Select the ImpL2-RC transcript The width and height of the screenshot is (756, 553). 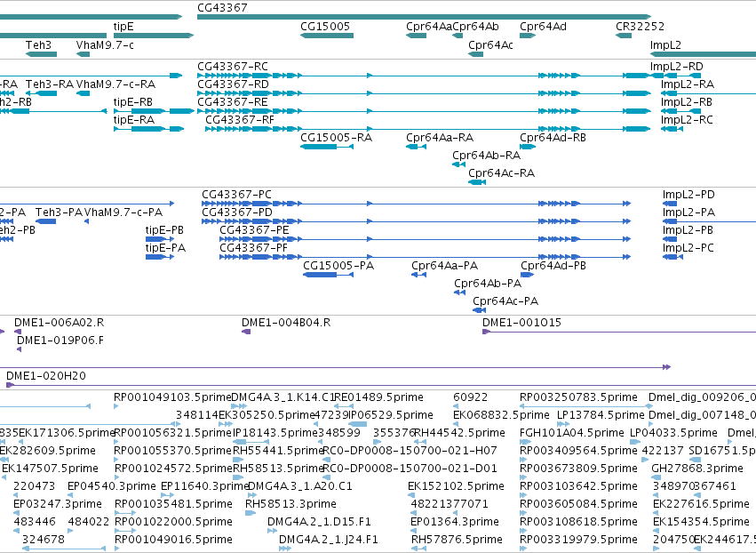[672, 129]
